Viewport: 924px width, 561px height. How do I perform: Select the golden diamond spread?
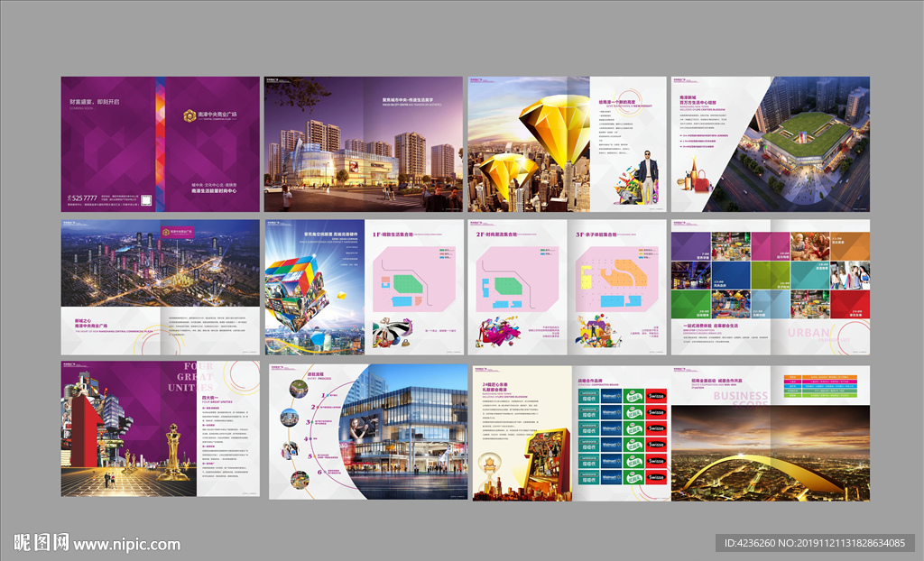click(567, 143)
